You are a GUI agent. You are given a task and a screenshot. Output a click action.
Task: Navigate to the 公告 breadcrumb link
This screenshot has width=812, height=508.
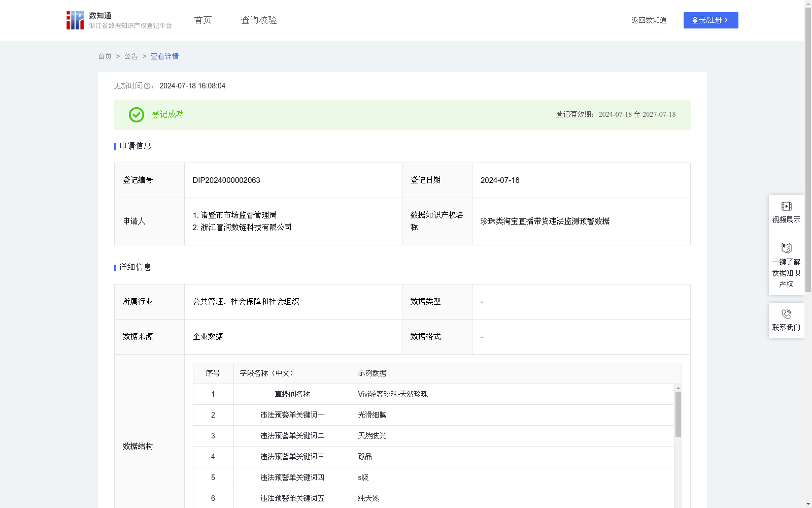[131, 56]
